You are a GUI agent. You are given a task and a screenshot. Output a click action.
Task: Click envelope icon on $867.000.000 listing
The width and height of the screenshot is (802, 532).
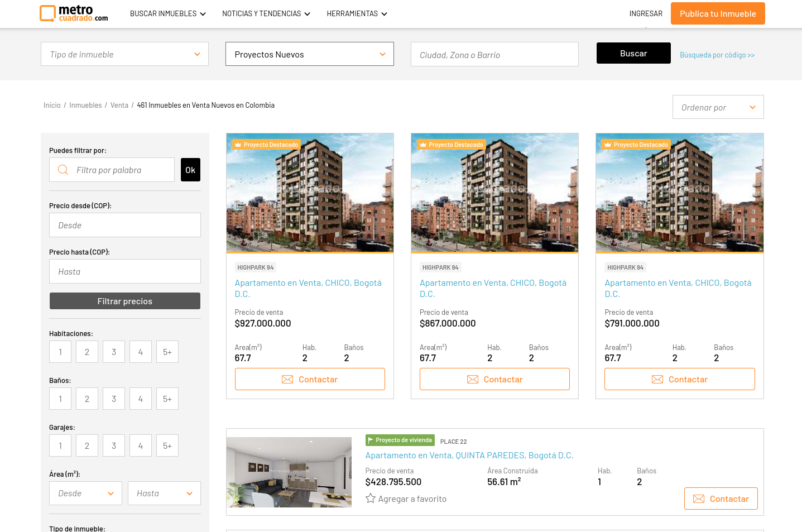[x=473, y=380]
